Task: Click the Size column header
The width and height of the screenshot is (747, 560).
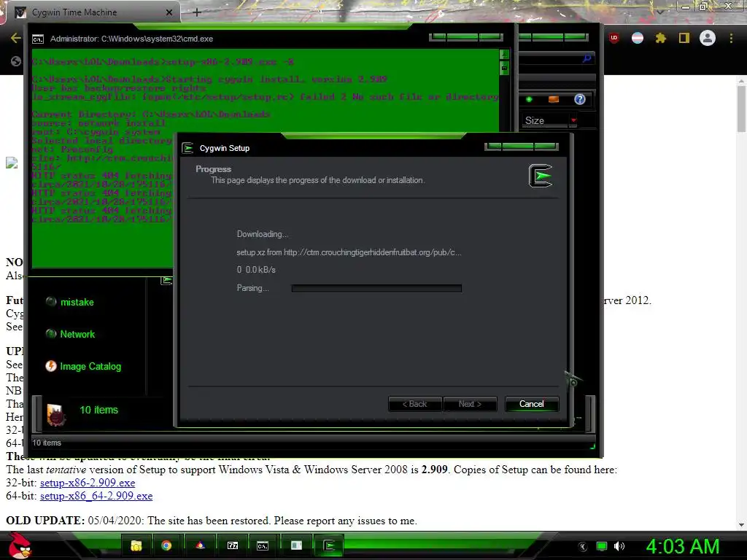Action: (x=535, y=120)
